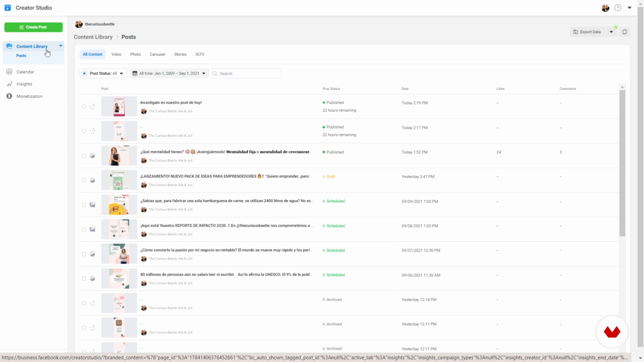Select checkbox for '¡LANZAMIENTO! NUEVO PACK' draft
The width and height of the screenshot is (644, 362).
(84, 180)
